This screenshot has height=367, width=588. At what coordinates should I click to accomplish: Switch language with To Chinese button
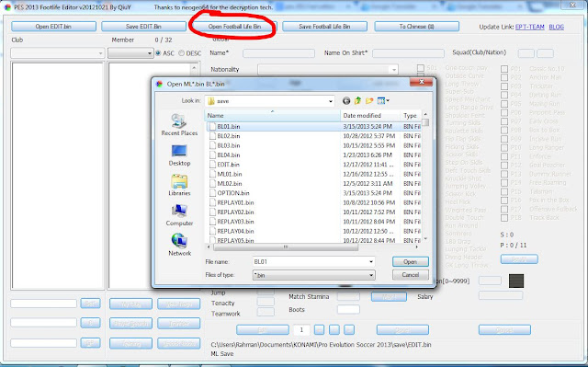tap(416, 27)
